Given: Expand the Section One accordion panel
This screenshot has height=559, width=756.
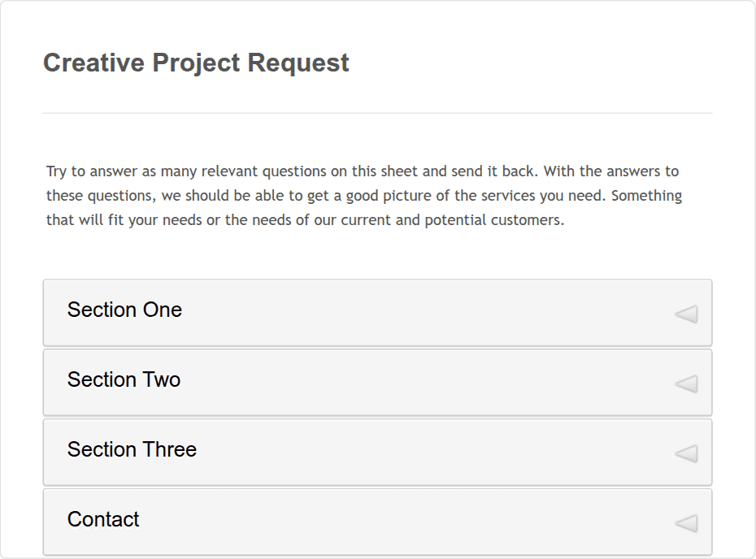Looking at the screenshot, I should coord(376,313).
